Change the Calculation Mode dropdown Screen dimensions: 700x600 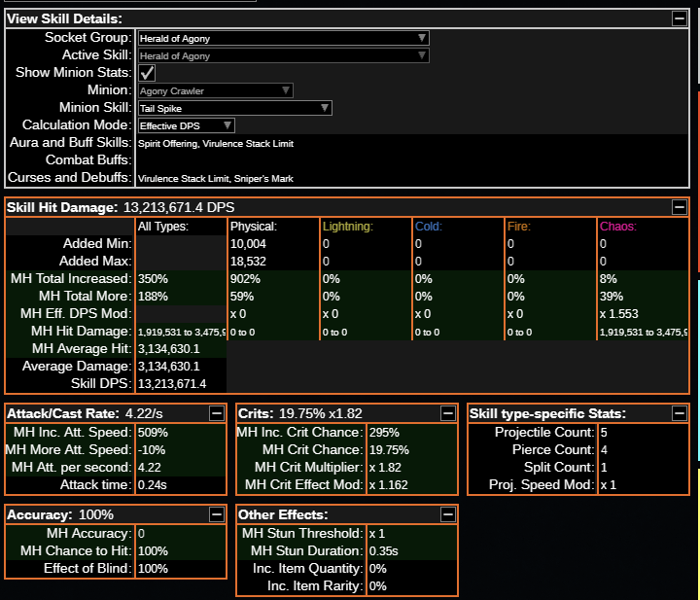[x=186, y=125]
